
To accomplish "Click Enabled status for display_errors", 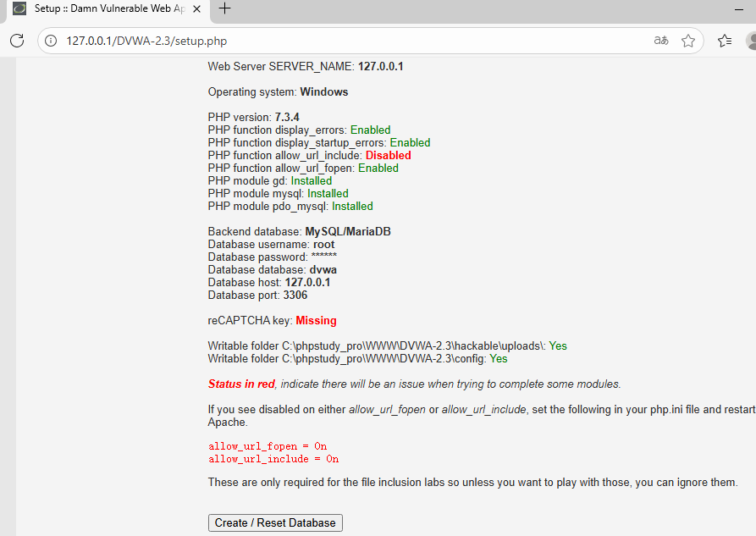I will (370, 130).
